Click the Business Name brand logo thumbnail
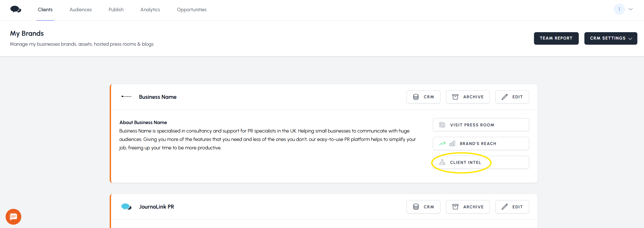Image resolution: width=644 pixels, height=228 pixels. (126, 97)
